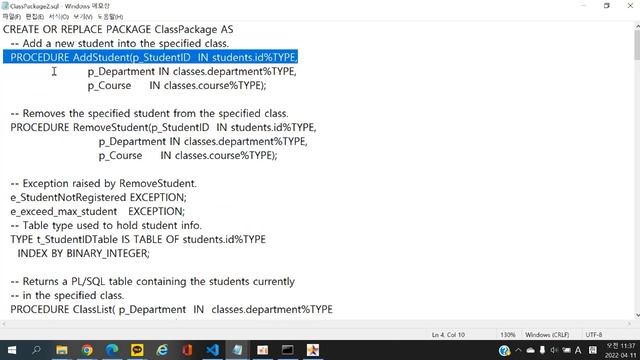This screenshot has width=640, height=360.
Task: Click the 'PROCEDURE RemoveStudent' line
Action: [x=163, y=127]
